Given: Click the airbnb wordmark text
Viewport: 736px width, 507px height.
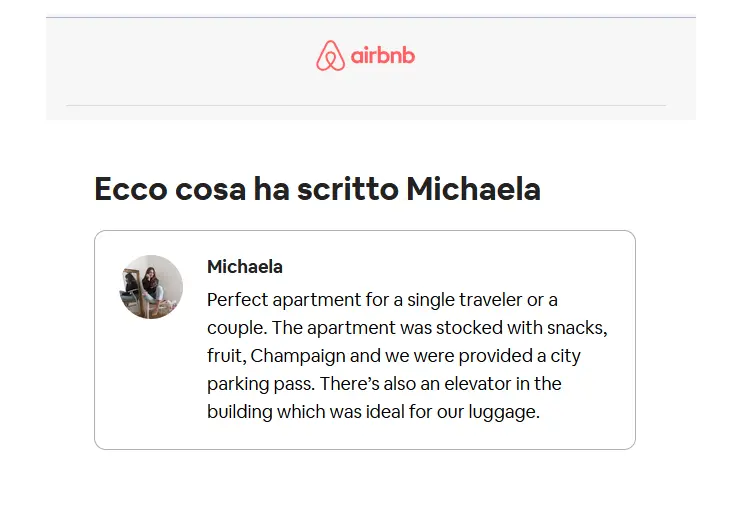Looking at the screenshot, I should click(x=383, y=56).
